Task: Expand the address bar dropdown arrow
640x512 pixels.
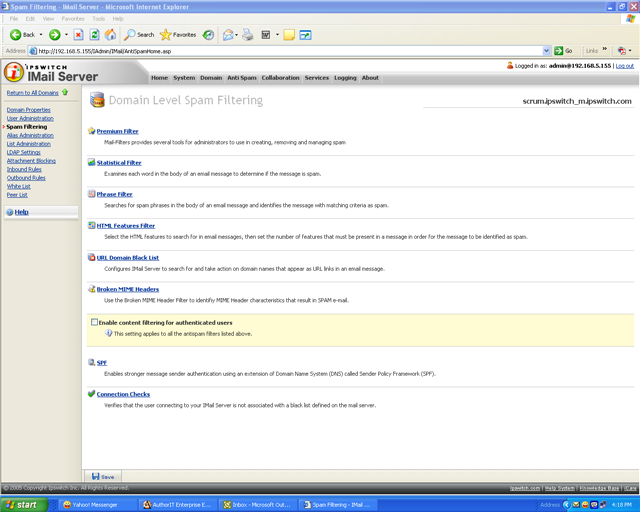Action: point(547,51)
